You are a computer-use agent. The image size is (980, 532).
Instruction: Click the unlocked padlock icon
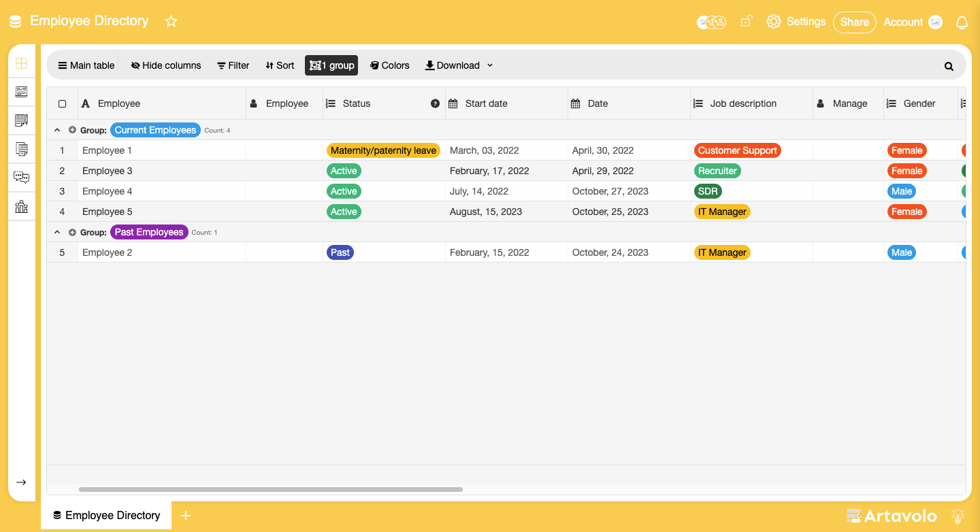click(747, 21)
